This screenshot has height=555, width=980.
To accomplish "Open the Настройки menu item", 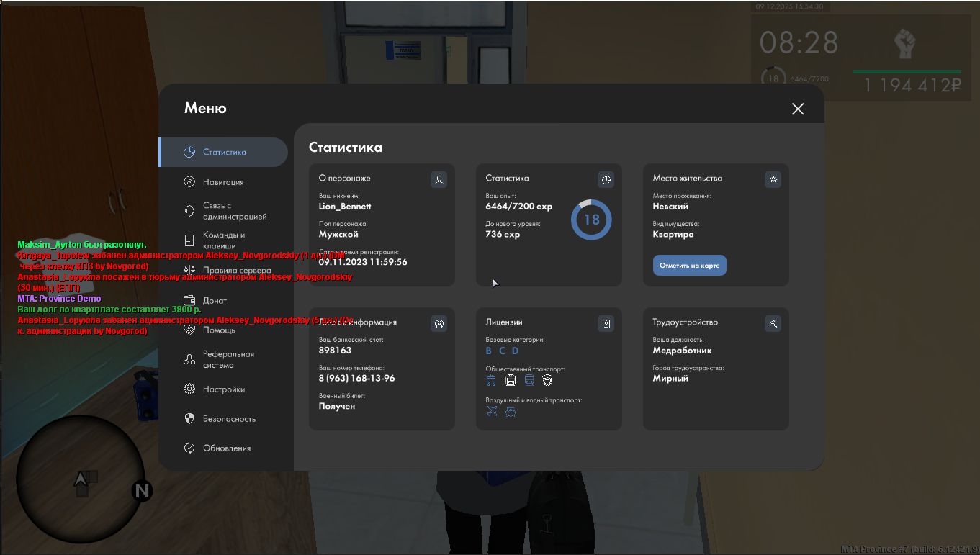I will tap(223, 389).
